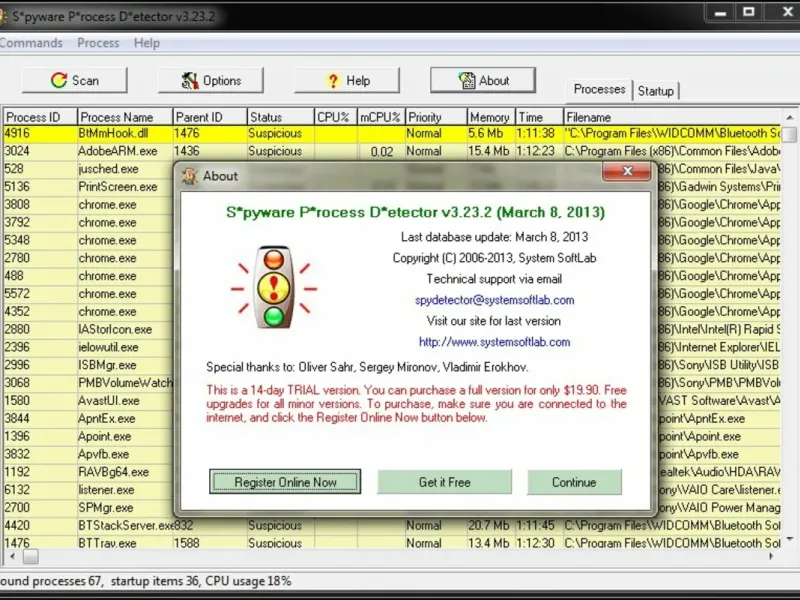Sort by Status column header
The width and height of the screenshot is (800, 600).
(280, 117)
